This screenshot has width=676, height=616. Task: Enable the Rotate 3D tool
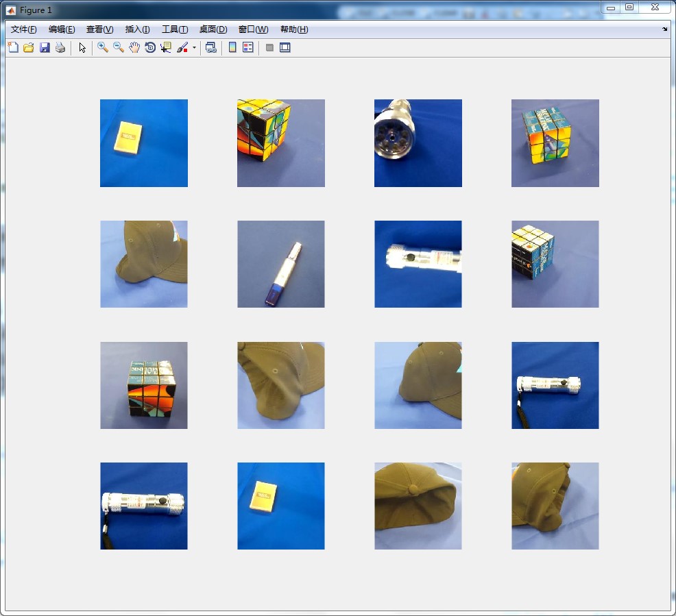tap(150, 47)
